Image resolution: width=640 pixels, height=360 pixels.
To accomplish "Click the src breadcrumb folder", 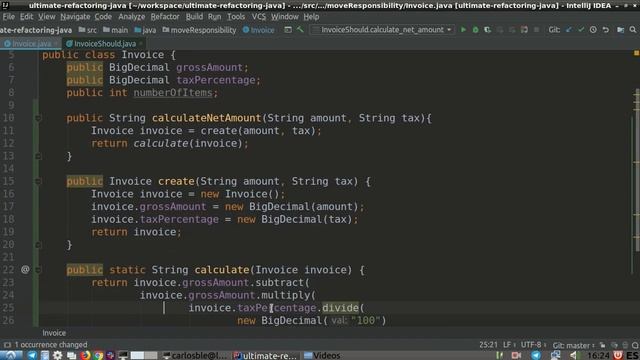I will tap(88, 30).
